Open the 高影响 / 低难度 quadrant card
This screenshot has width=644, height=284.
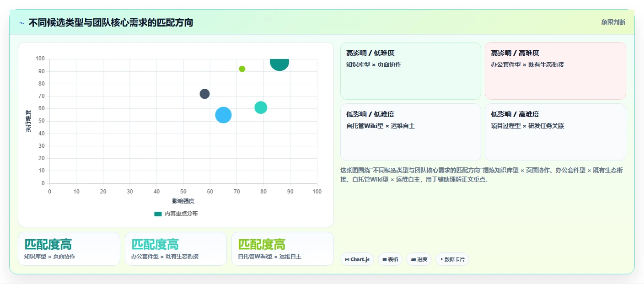(x=410, y=71)
